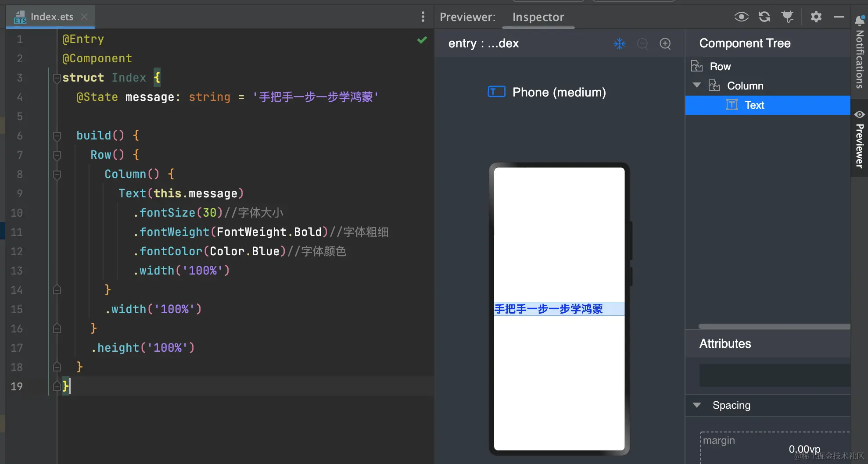Open the Notifications side panel

859,52
